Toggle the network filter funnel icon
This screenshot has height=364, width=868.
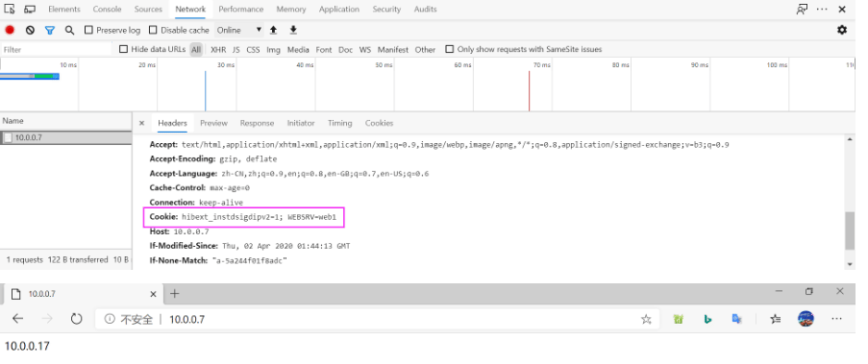[x=50, y=30]
